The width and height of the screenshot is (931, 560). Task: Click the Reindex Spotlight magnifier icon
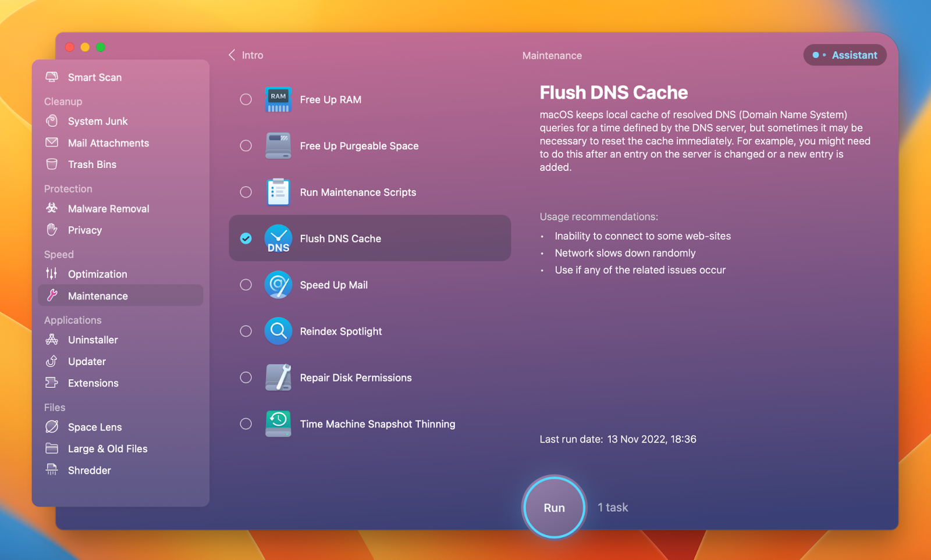(x=278, y=331)
